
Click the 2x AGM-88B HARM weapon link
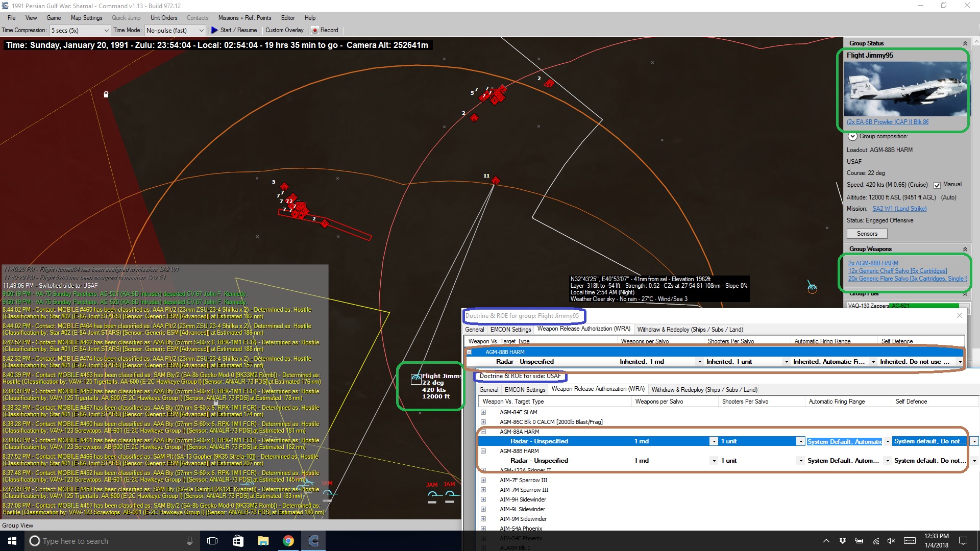[873, 263]
